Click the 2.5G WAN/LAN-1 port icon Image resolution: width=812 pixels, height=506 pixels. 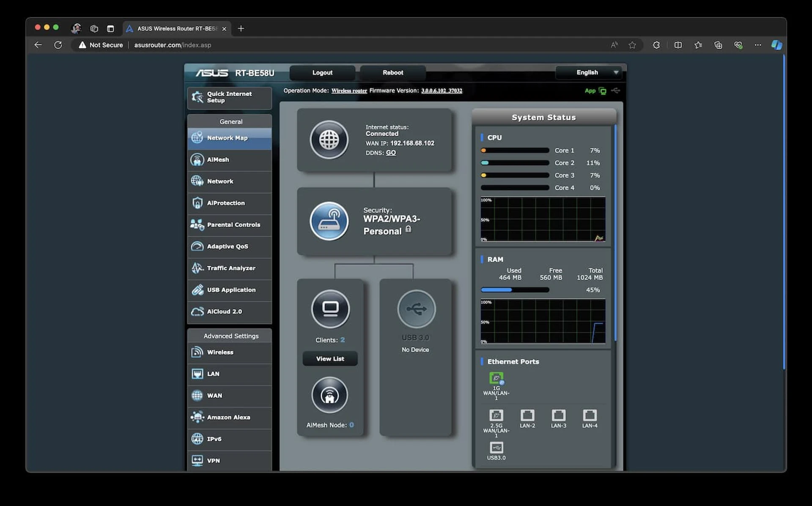496,415
